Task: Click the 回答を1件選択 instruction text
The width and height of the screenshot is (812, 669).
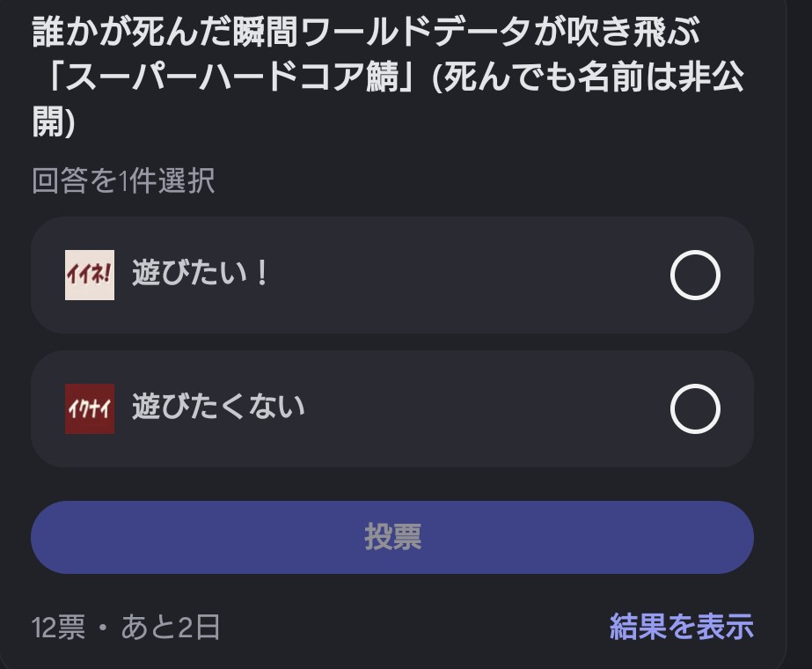Action: point(123,181)
